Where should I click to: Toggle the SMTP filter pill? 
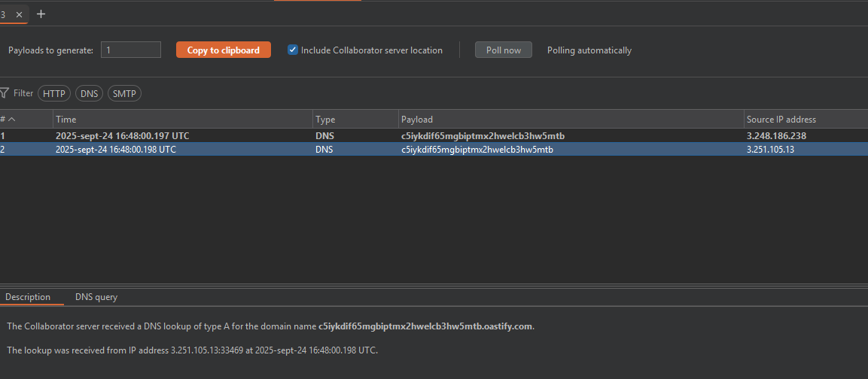coord(124,93)
